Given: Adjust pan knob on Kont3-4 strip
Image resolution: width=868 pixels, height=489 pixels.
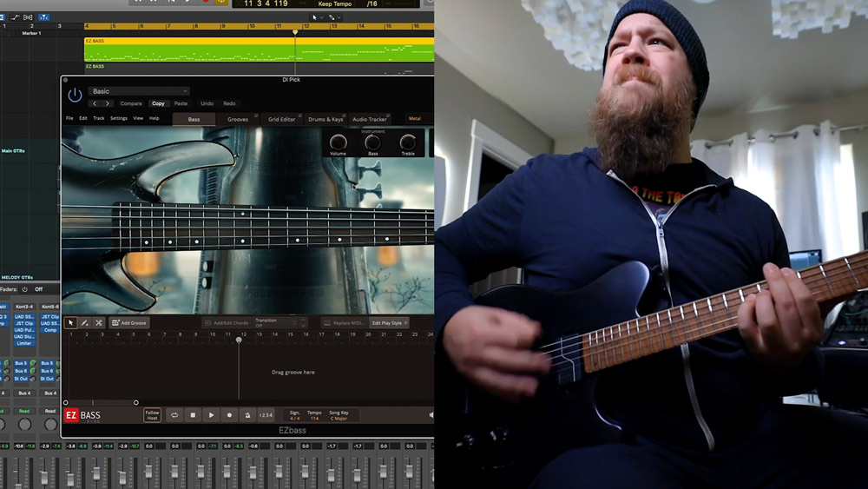Looking at the screenshot, I should [24, 424].
